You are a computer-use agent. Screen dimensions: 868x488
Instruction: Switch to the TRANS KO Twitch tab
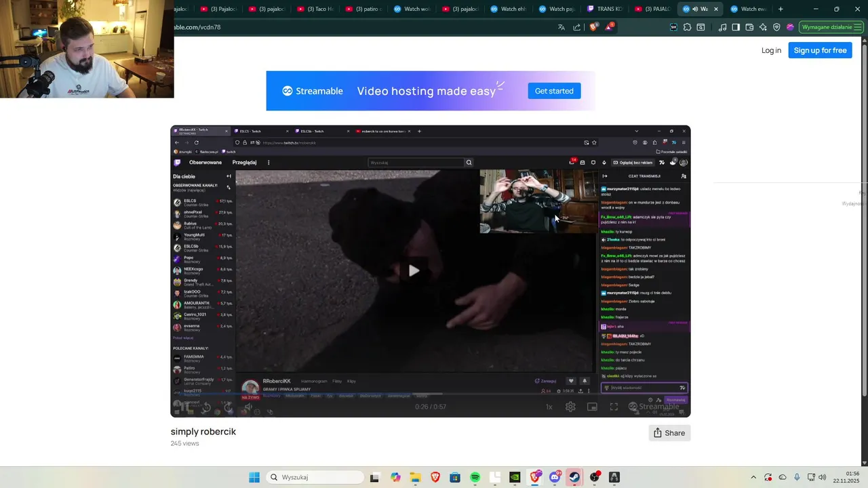pyautogui.click(x=605, y=9)
